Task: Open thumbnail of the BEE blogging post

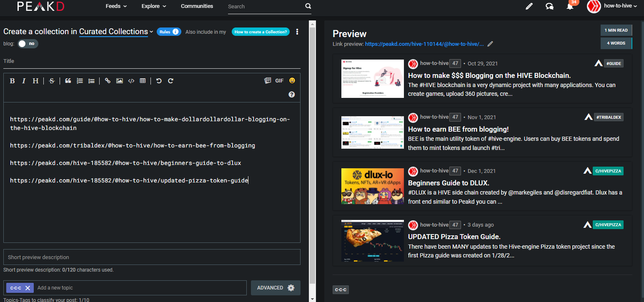Action: 373,132
